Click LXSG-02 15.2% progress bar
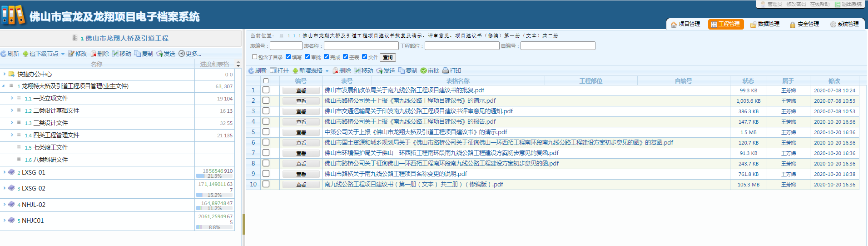Viewport: 868px width, 246px height. (x=214, y=195)
